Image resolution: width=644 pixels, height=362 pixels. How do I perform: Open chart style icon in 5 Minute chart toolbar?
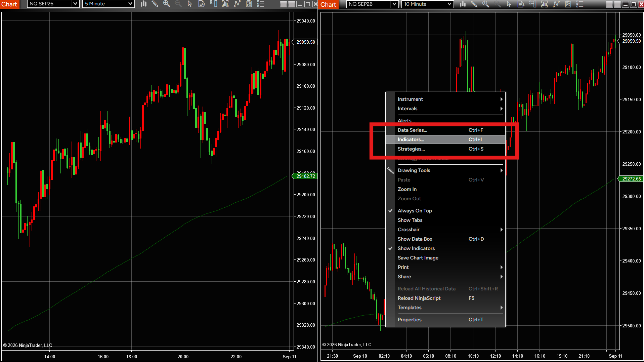tap(143, 4)
